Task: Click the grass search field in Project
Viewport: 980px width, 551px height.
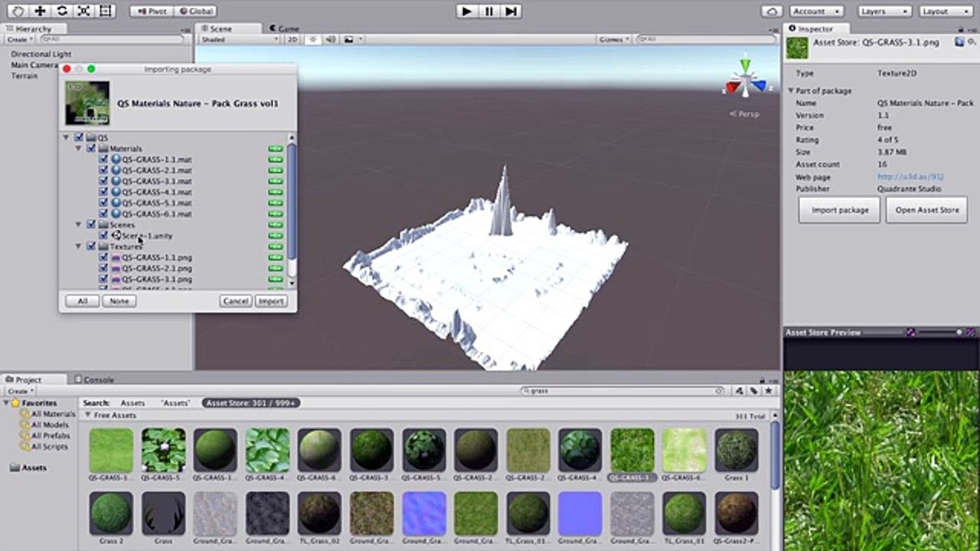Action: click(622, 390)
